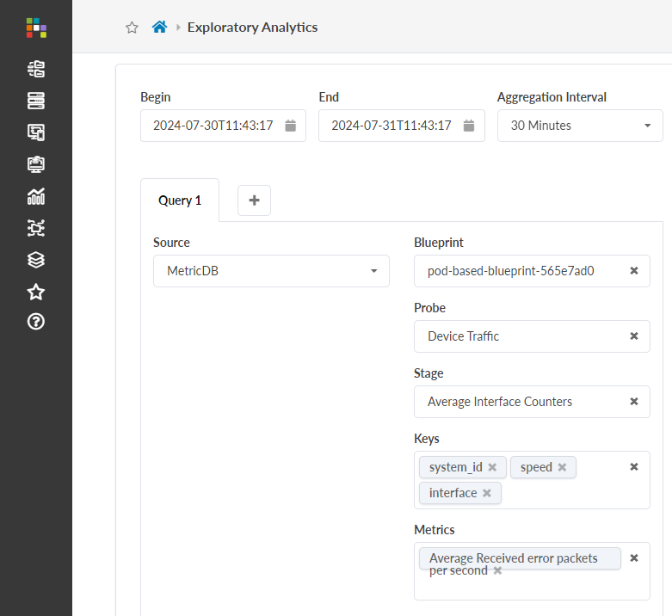The image size is (672, 616).
Task: Open the Analytics chart sidebar icon
Action: [36, 196]
